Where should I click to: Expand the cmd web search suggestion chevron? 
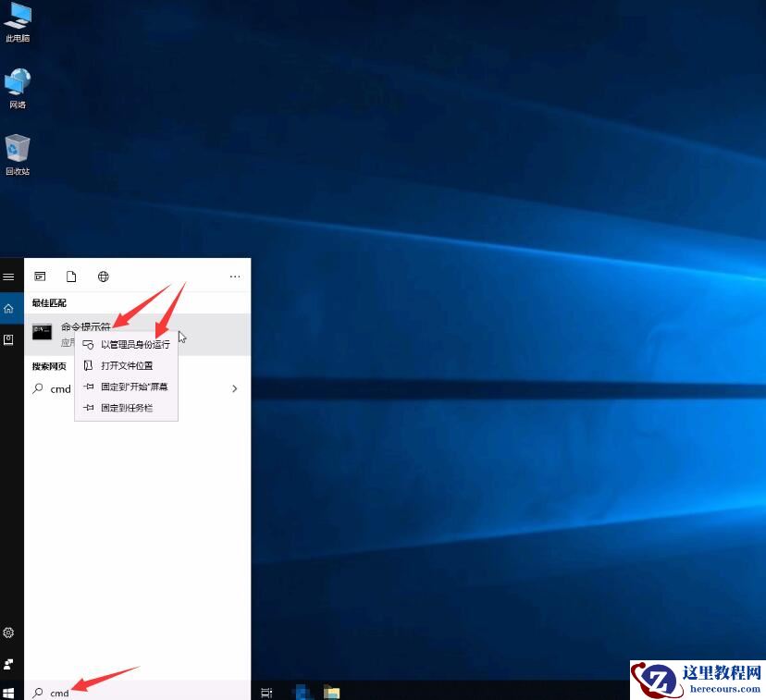point(235,388)
